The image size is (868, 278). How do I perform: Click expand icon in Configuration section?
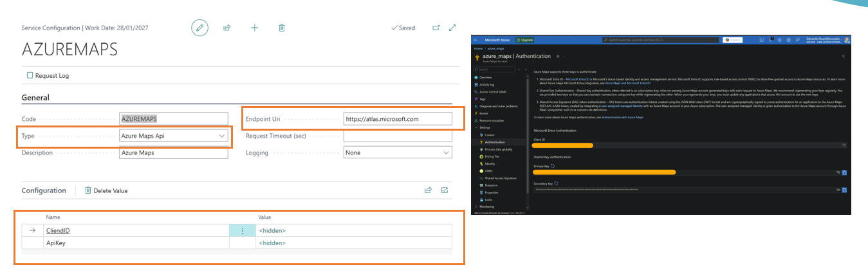click(x=445, y=190)
